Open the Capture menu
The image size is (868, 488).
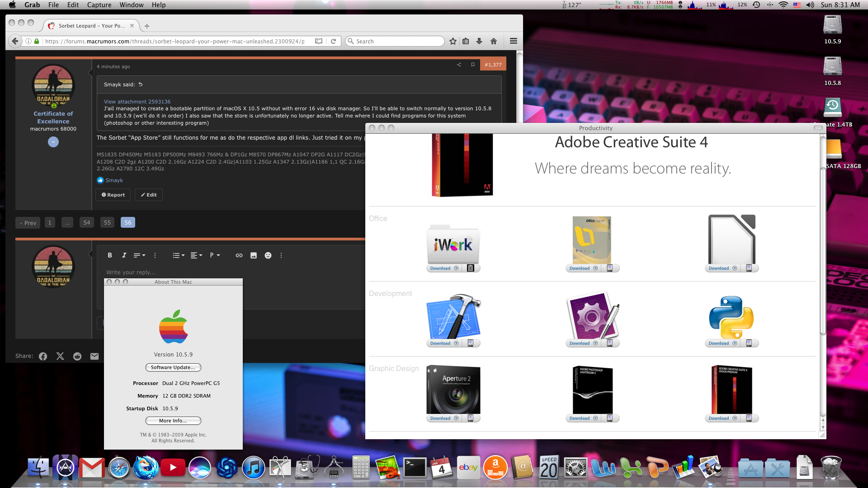(x=99, y=5)
